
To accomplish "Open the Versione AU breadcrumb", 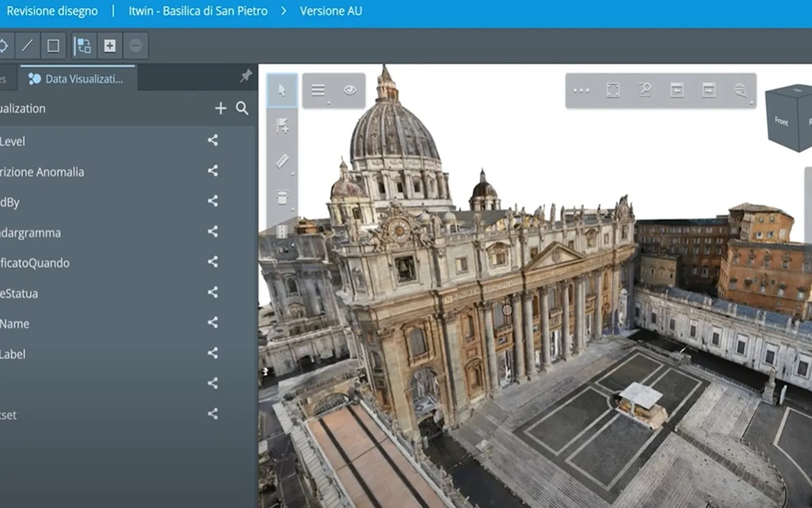I will coord(331,11).
